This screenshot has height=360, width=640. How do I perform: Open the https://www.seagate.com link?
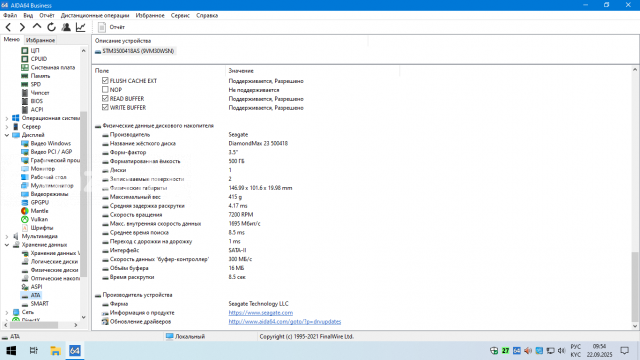point(260,313)
